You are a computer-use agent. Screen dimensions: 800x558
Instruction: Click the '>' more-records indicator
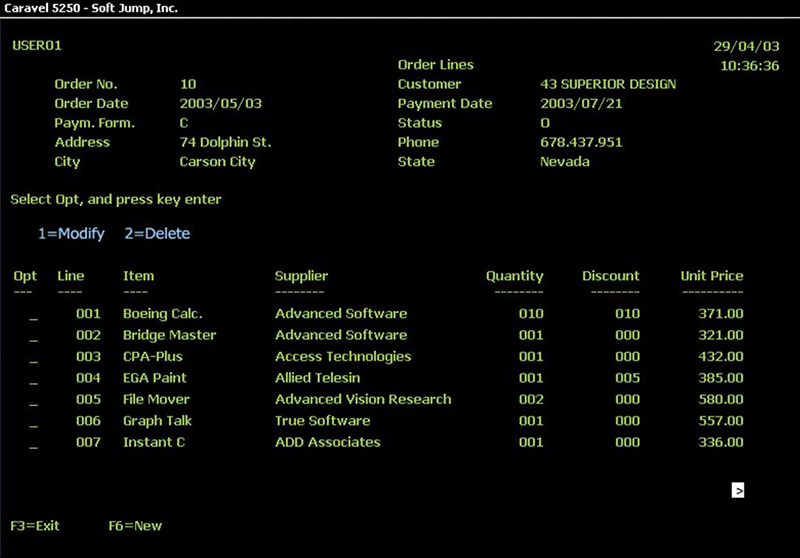(737, 490)
